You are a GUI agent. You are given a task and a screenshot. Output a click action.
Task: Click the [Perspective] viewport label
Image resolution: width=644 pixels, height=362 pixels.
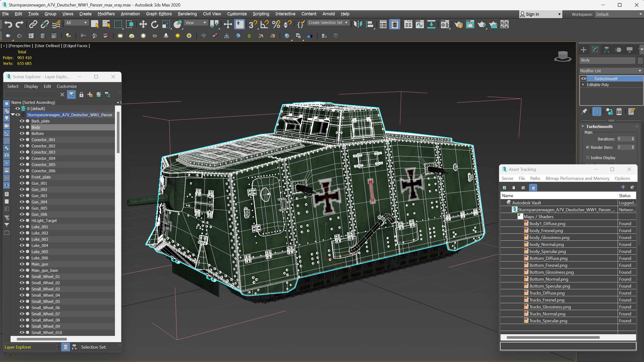tap(21, 46)
